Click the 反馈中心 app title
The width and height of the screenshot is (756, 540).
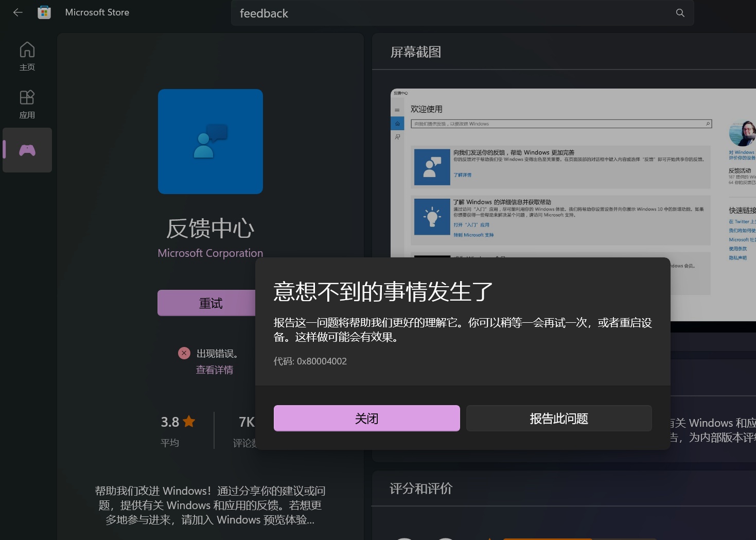click(210, 229)
